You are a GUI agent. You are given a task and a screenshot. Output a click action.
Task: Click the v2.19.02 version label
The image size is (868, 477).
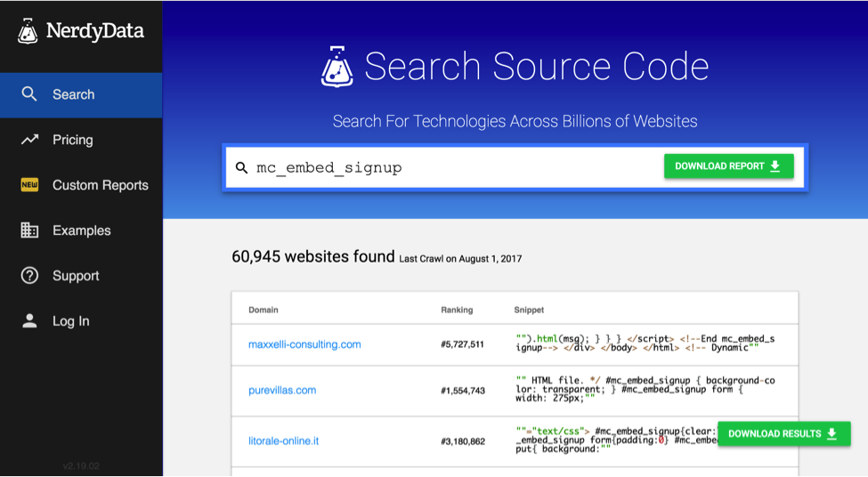point(81,466)
